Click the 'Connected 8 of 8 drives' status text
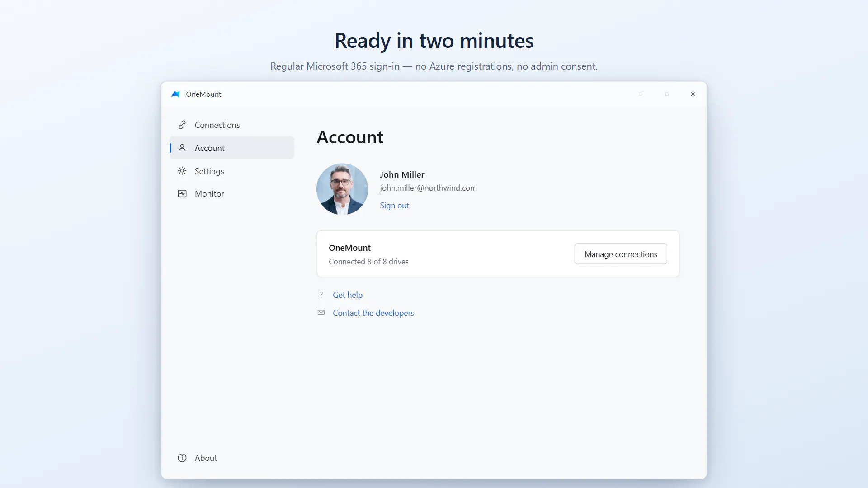The width and height of the screenshot is (868, 488). pyautogui.click(x=368, y=262)
